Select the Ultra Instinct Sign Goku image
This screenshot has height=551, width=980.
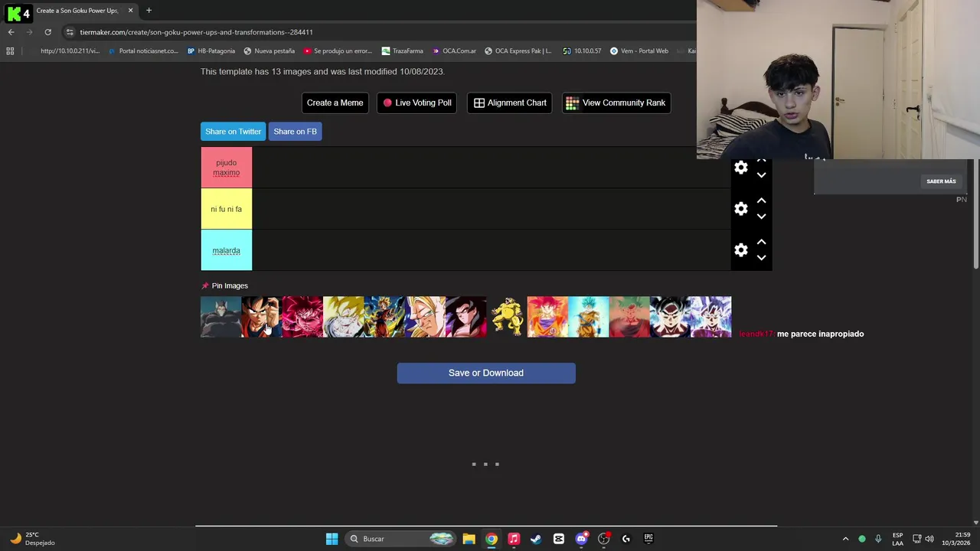click(x=670, y=317)
